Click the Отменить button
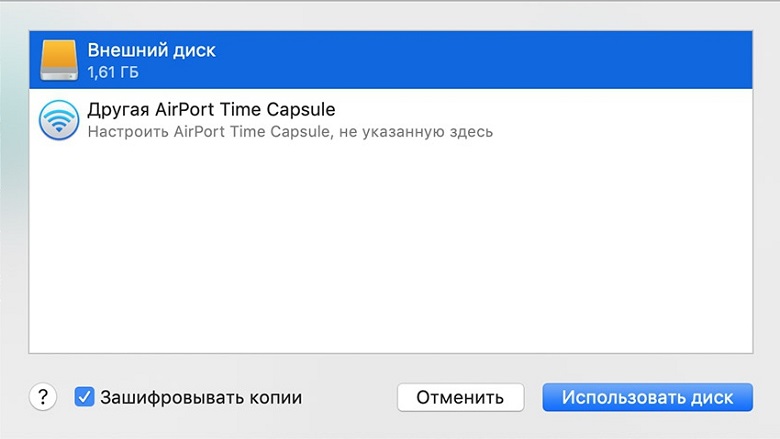Screen dimensions: 780x439 click(x=460, y=397)
